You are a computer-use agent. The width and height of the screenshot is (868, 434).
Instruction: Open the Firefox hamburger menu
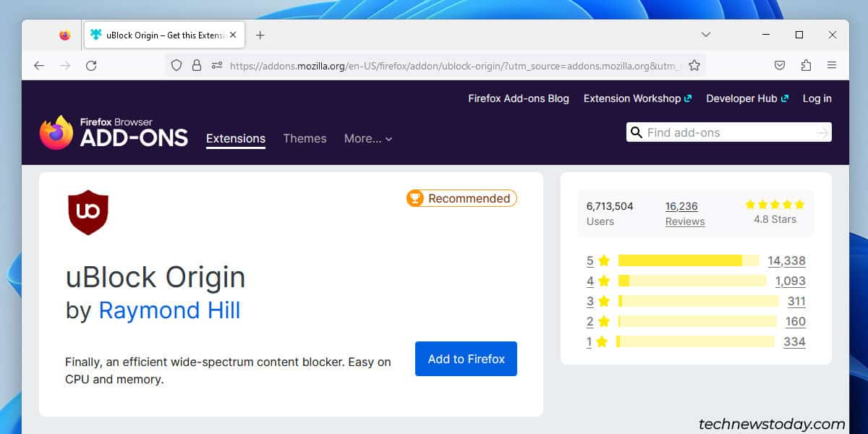pyautogui.click(x=832, y=64)
